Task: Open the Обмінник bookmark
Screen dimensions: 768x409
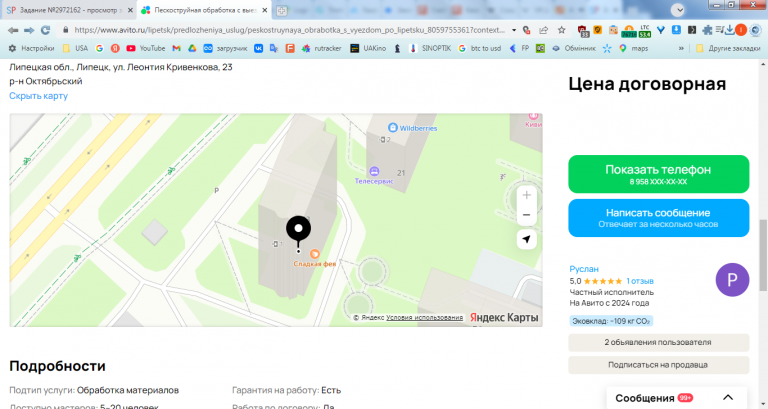Action: [574, 48]
